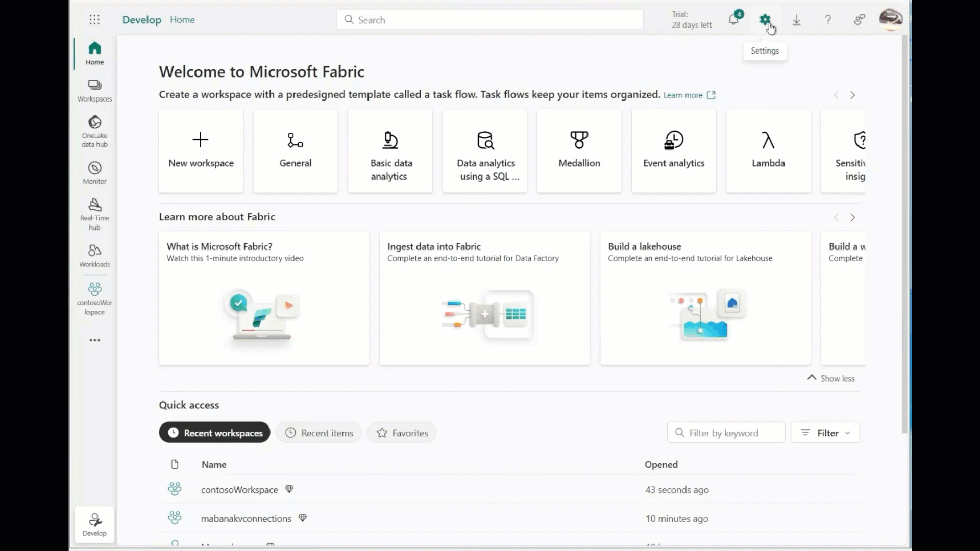Open contosoWorkspace in the list
The width and height of the screenshot is (980, 551).
click(239, 490)
